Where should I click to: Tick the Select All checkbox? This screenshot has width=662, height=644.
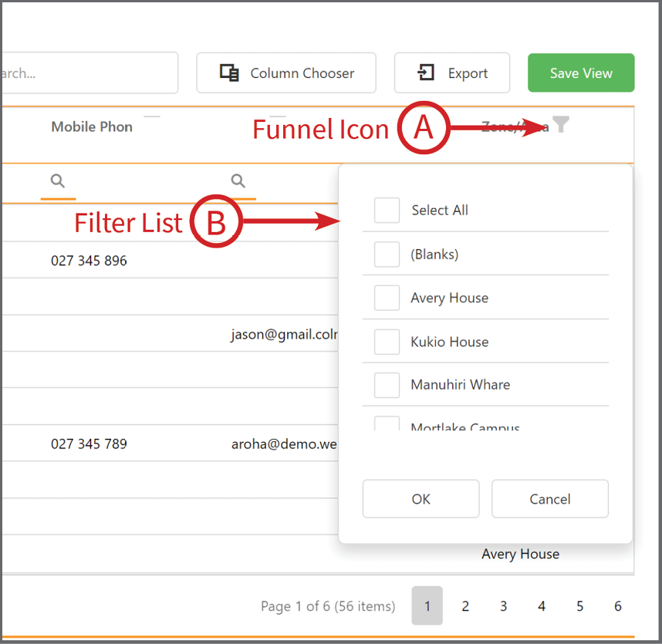[x=387, y=210]
